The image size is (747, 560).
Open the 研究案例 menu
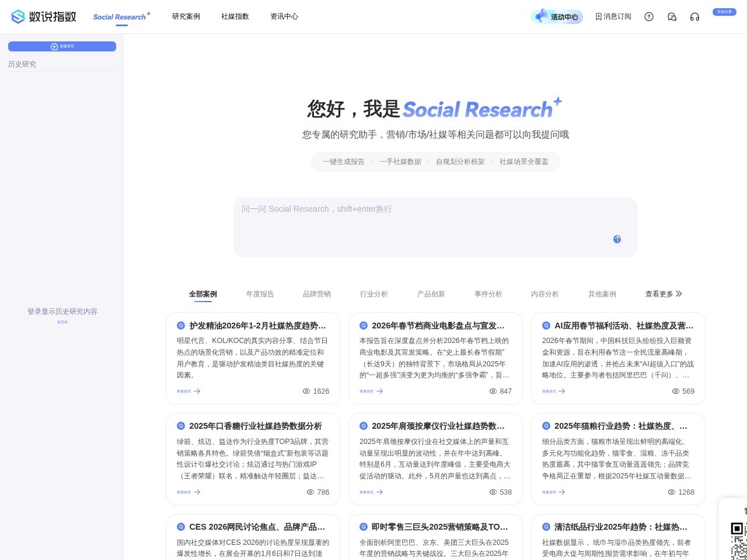(186, 16)
